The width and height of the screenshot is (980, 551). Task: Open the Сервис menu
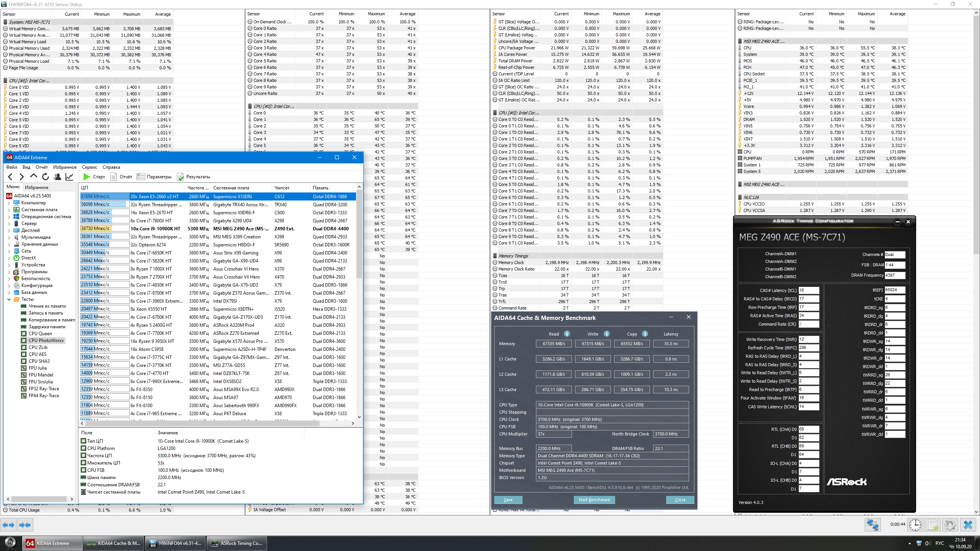[89, 167]
